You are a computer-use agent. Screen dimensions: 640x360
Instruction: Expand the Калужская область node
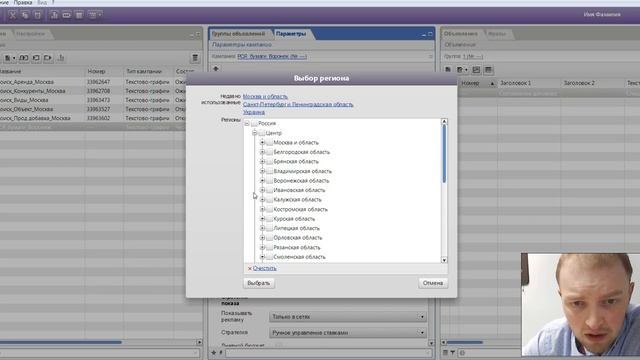coord(262,200)
